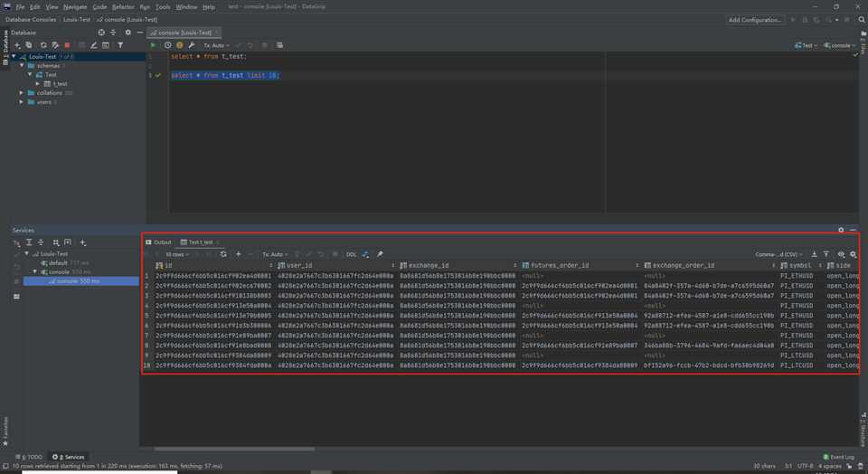
Task: Open result grid settings gear
Action: point(853,254)
